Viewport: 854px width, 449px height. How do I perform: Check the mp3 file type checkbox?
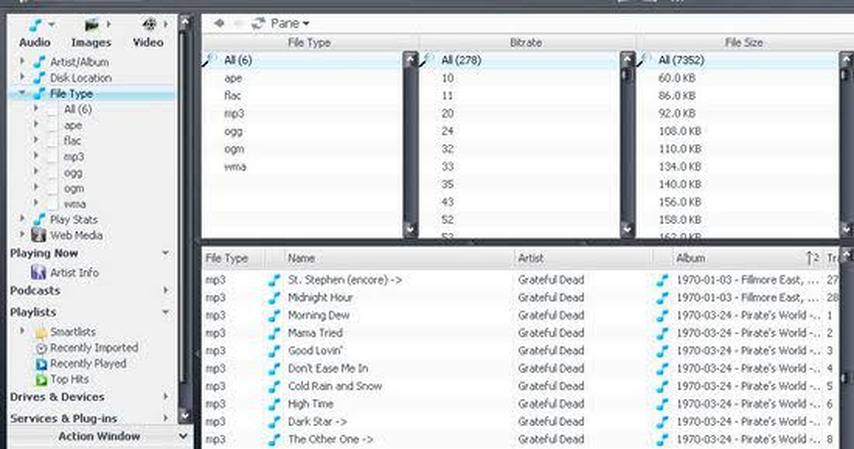click(x=52, y=157)
